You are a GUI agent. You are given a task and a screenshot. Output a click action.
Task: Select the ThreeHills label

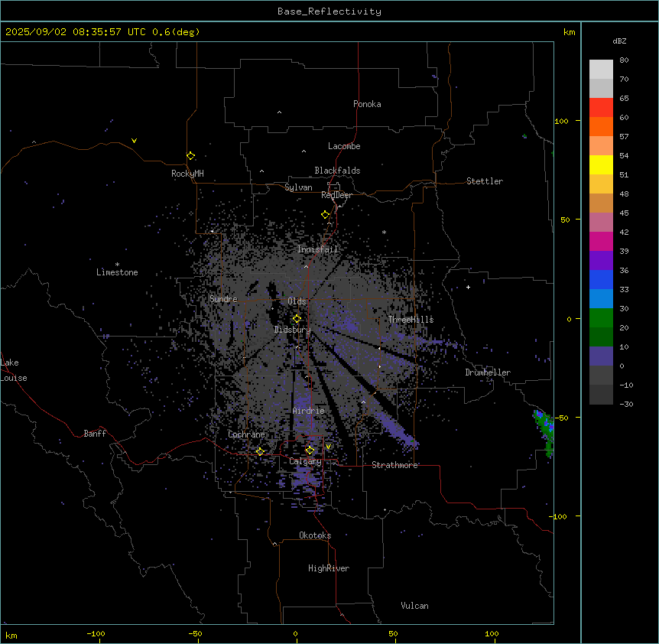(411, 320)
